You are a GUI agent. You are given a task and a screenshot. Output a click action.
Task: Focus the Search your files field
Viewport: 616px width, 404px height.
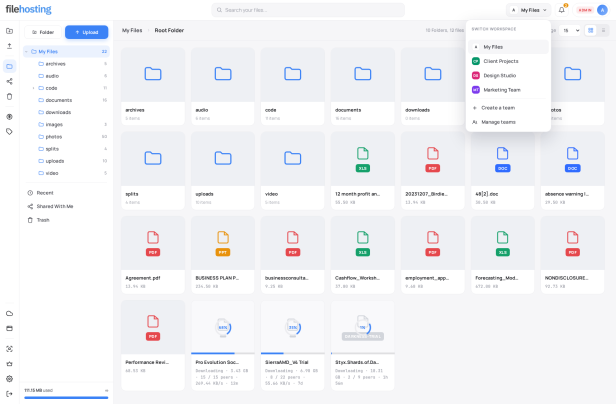point(308,10)
